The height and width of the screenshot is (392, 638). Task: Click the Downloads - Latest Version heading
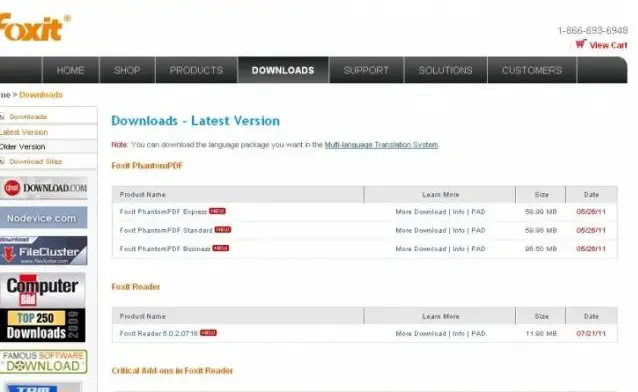(195, 121)
